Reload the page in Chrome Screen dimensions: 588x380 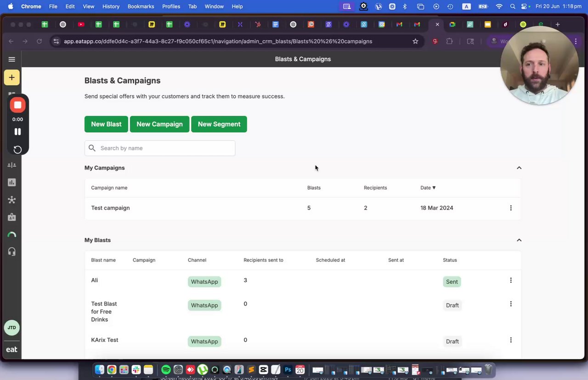pyautogui.click(x=40, y=41)
